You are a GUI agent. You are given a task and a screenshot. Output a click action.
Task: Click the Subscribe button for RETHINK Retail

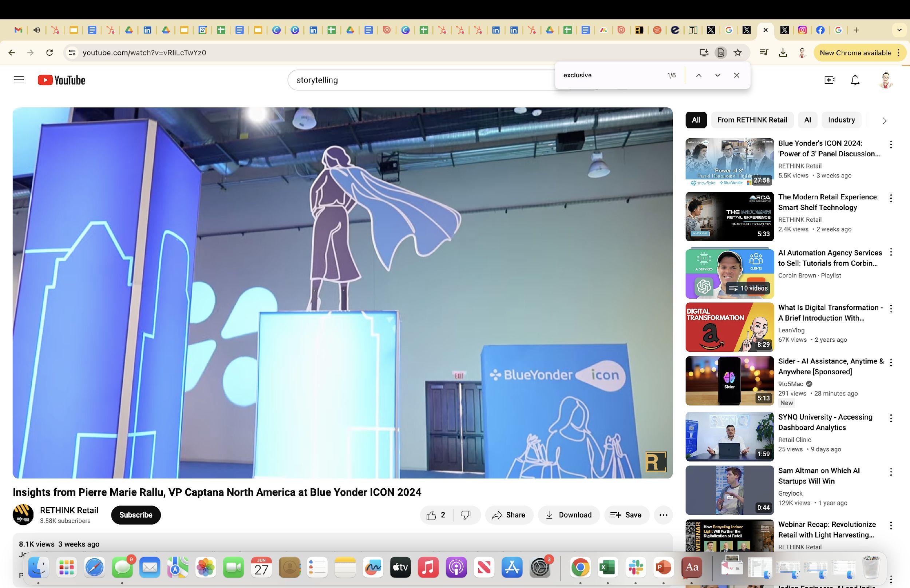(x=135, y=515)
